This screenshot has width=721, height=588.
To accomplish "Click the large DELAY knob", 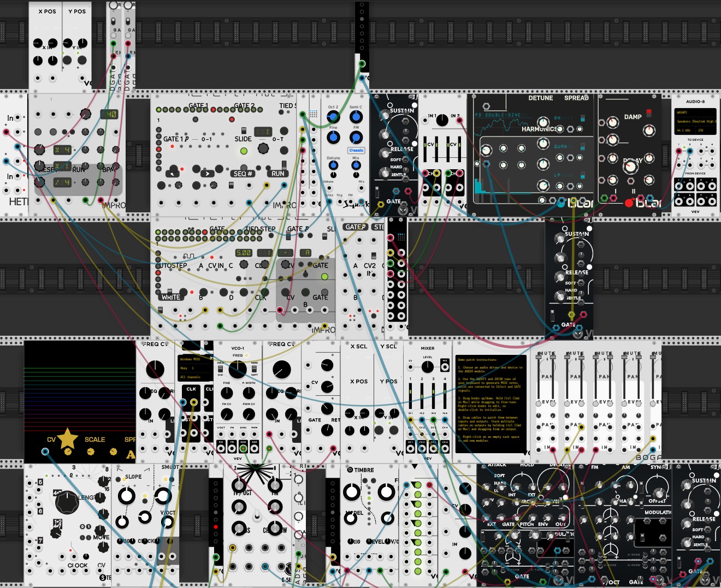I will click(630, 167).
